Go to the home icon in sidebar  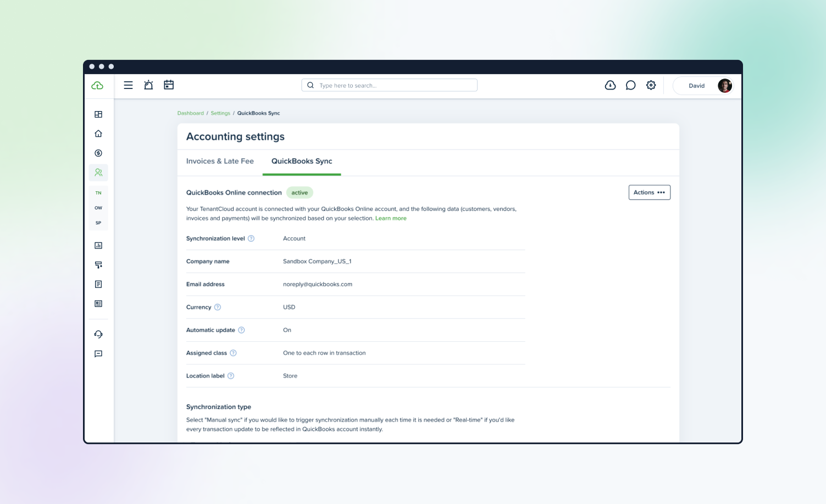click(98, 134)
